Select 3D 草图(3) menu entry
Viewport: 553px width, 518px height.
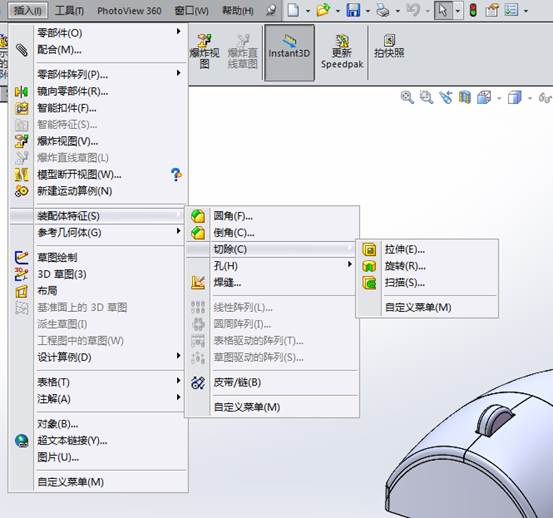98,274
